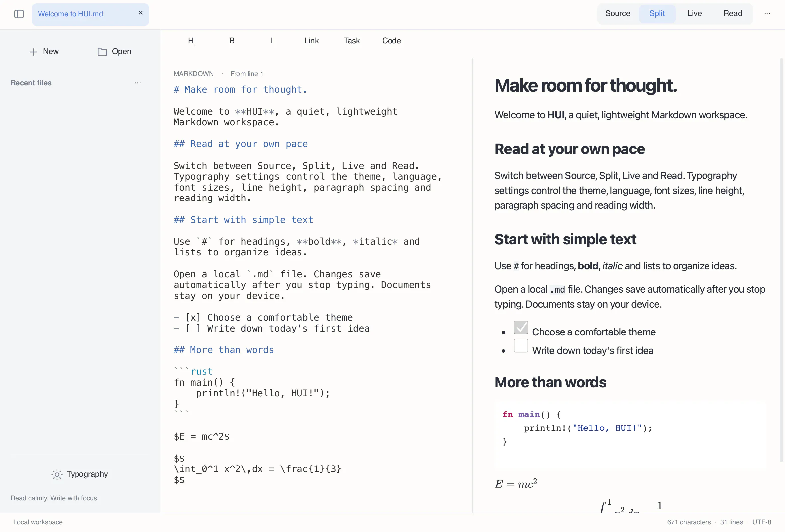
Task: Click the 'println!("Hello, HUI!");' source line
Action: tap(263, 393)
